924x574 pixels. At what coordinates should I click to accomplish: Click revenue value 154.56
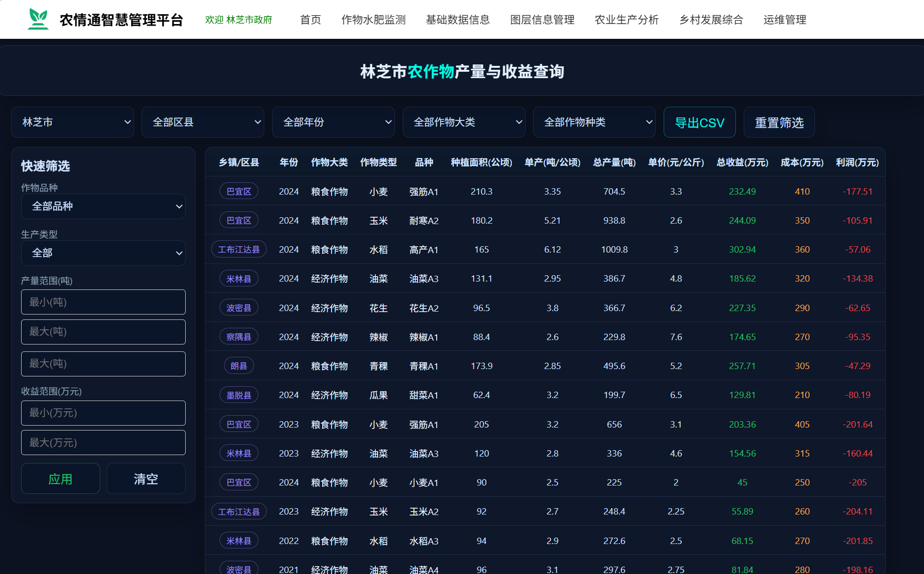[742, 453]
